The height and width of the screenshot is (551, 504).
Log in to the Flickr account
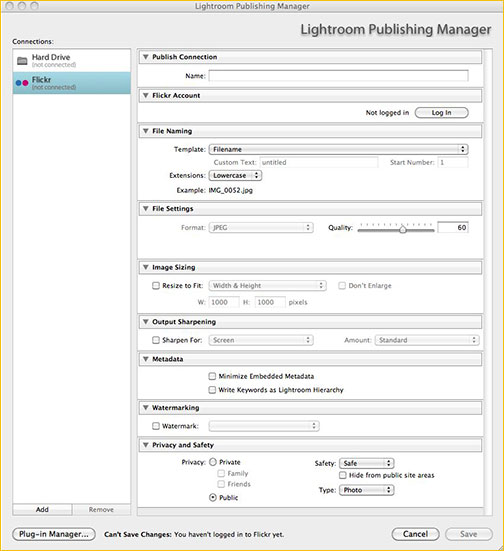point(441,113)
